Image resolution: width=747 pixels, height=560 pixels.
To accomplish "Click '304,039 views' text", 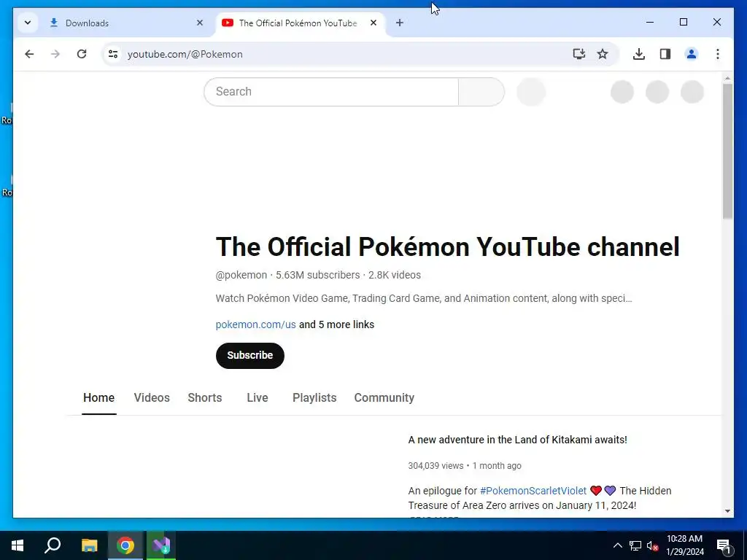I will [436, 466].
